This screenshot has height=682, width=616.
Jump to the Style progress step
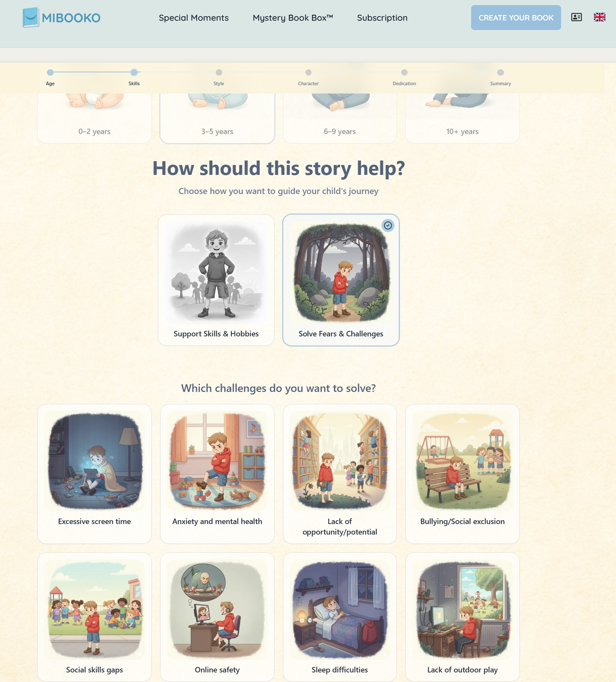point(219,72)
